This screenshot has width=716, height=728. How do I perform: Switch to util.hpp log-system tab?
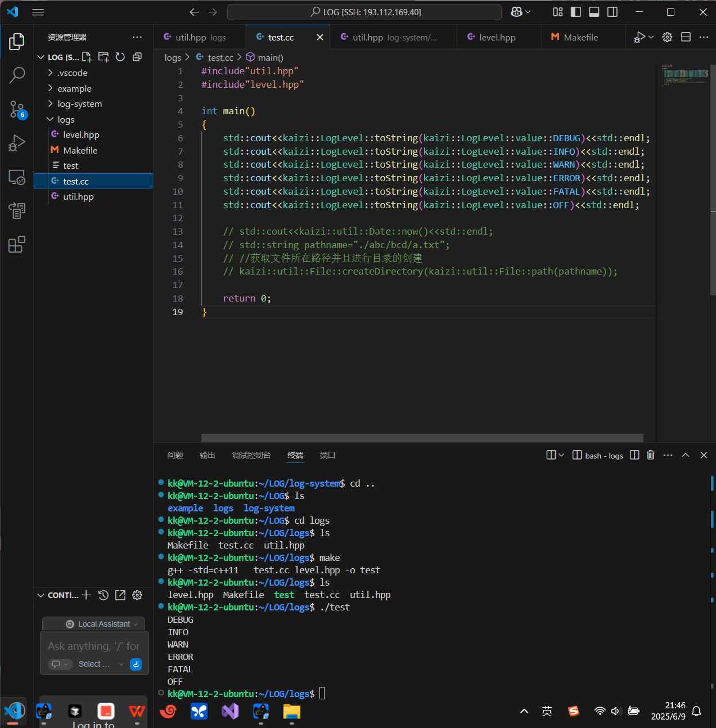[393, 37]
